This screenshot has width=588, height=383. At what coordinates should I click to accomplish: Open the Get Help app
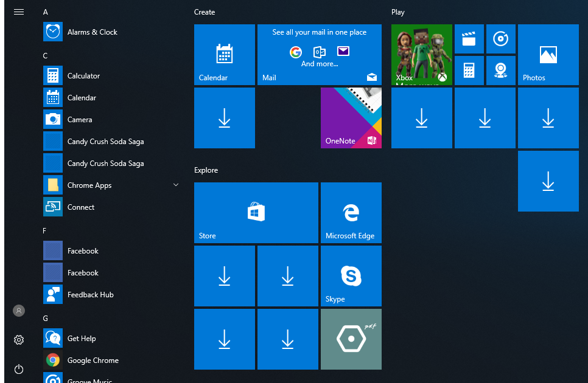tap(81, 339)
